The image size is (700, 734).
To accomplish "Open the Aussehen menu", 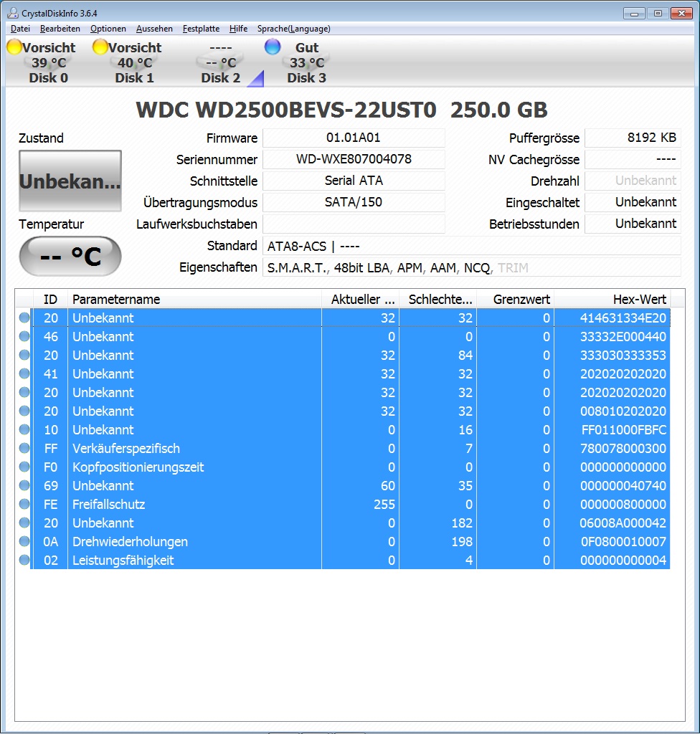I will click(154, 29).
